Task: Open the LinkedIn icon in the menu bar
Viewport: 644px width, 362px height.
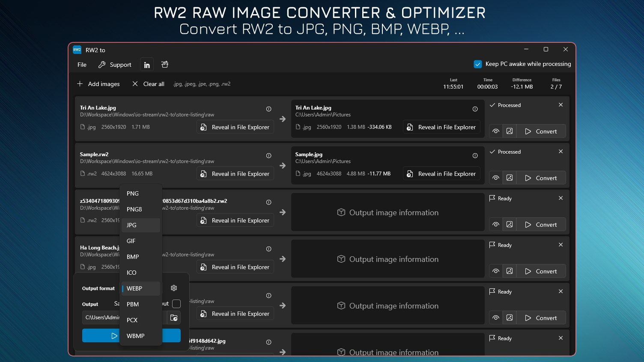Action: [147, 65]
